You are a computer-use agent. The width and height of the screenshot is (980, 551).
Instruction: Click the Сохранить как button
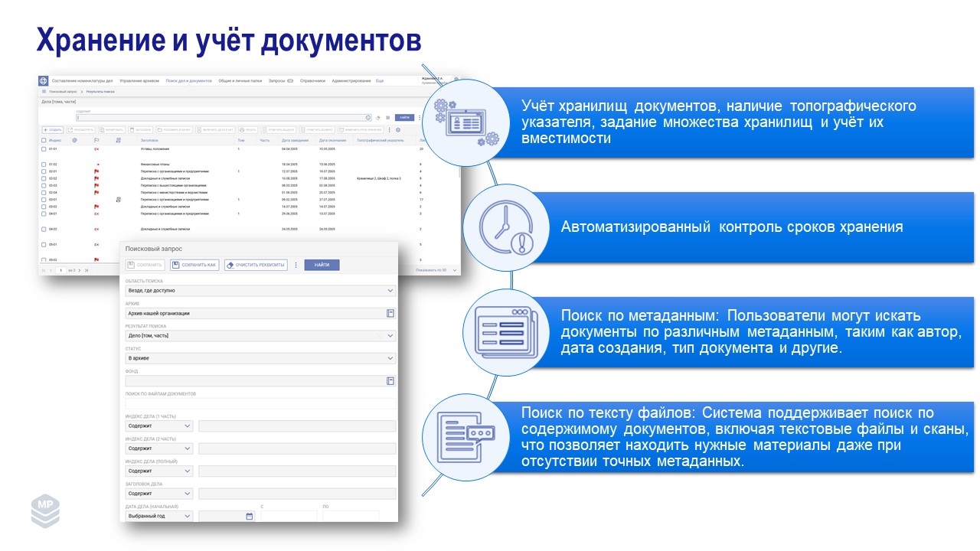tap(194, 265)
